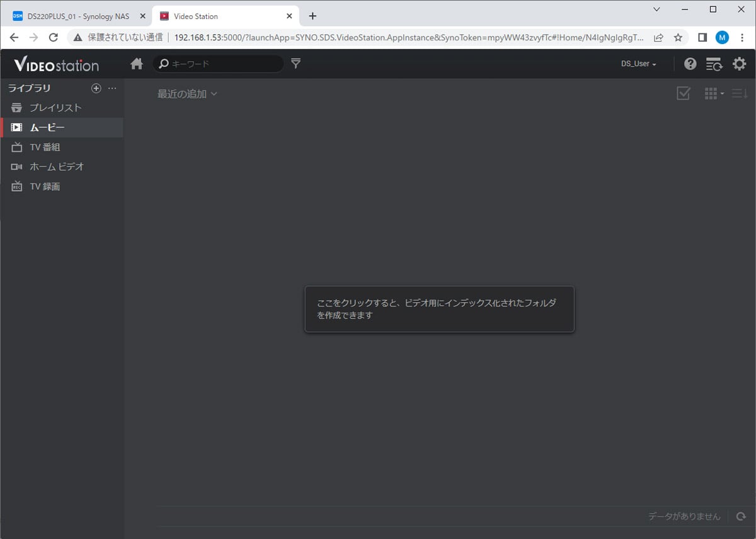Open the task queue list icon
This screenshot has height=539, width=756.
714,64
